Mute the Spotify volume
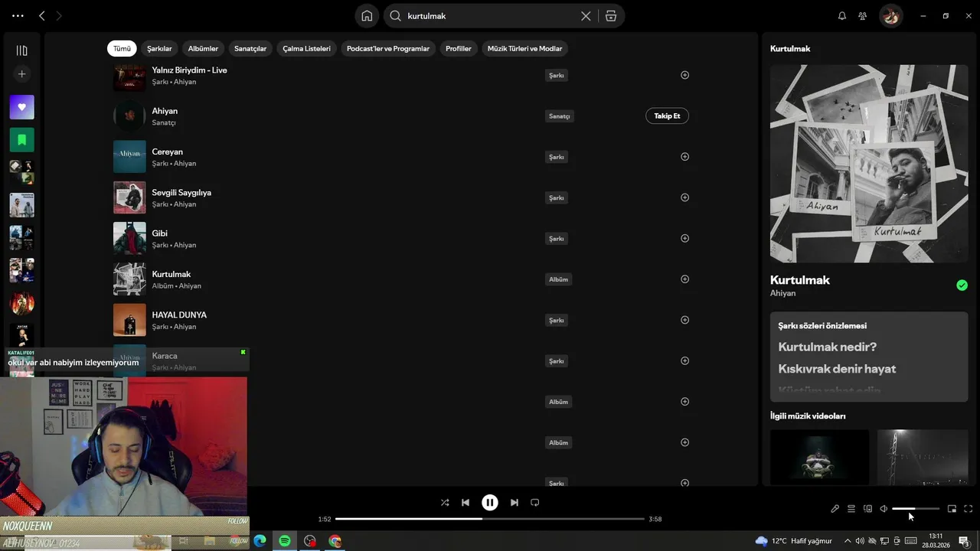The image size is (980, 551). tap(884, 509)
